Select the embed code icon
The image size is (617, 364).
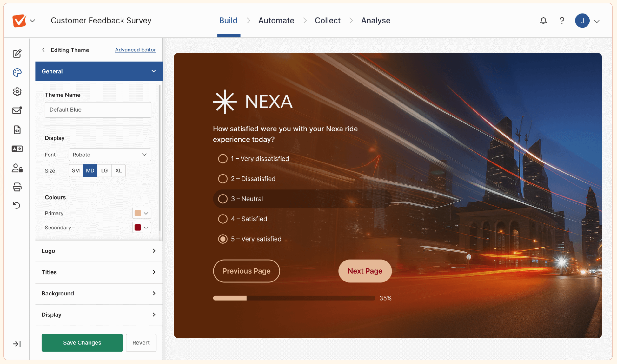17,129
